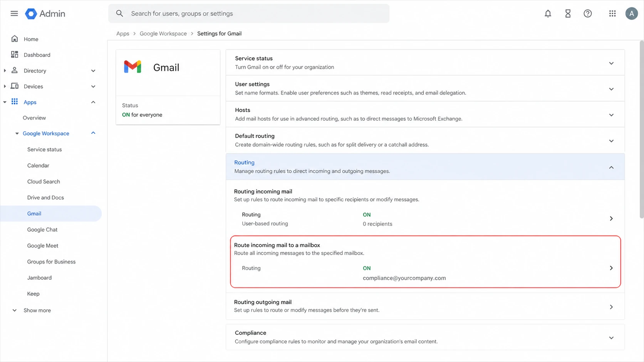
Task: Click the Show more label
Action: coord(37,310)
